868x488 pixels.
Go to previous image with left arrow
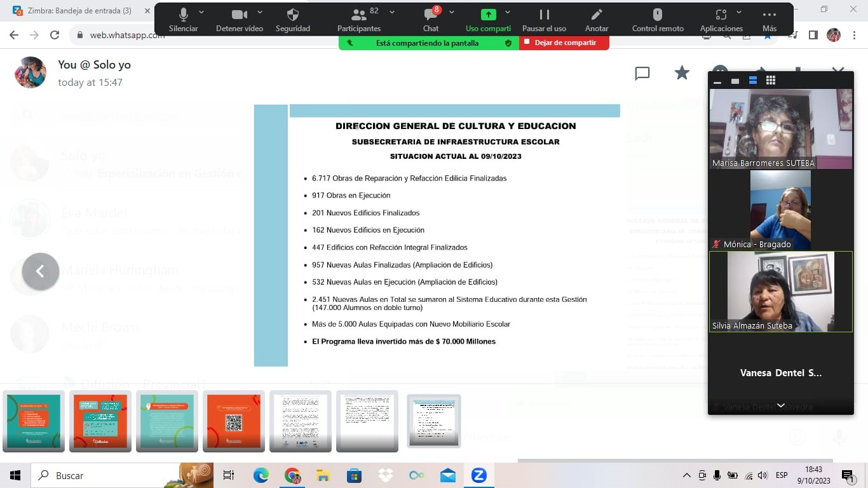(41, 271)
